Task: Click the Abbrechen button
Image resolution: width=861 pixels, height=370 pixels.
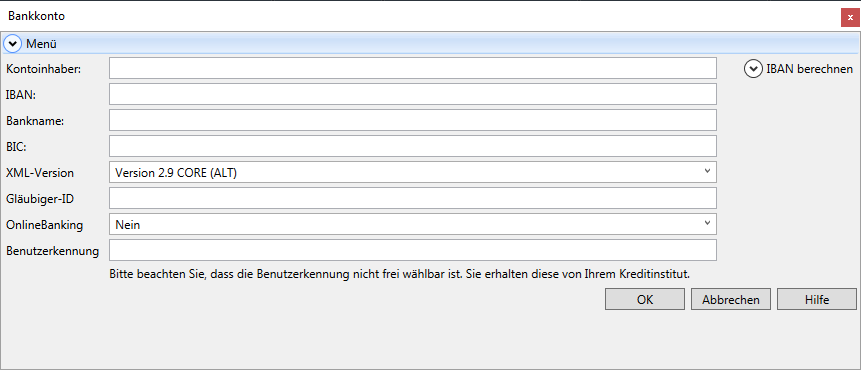Action: [731, 300]
